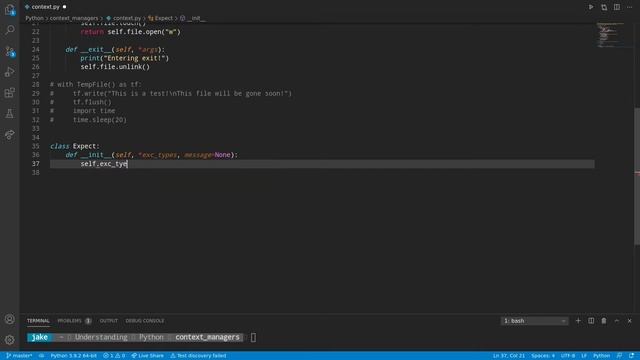Switch to the TERMINAL panel tab
The height and width of the screenshot is (360, 640).
point(38,321)
